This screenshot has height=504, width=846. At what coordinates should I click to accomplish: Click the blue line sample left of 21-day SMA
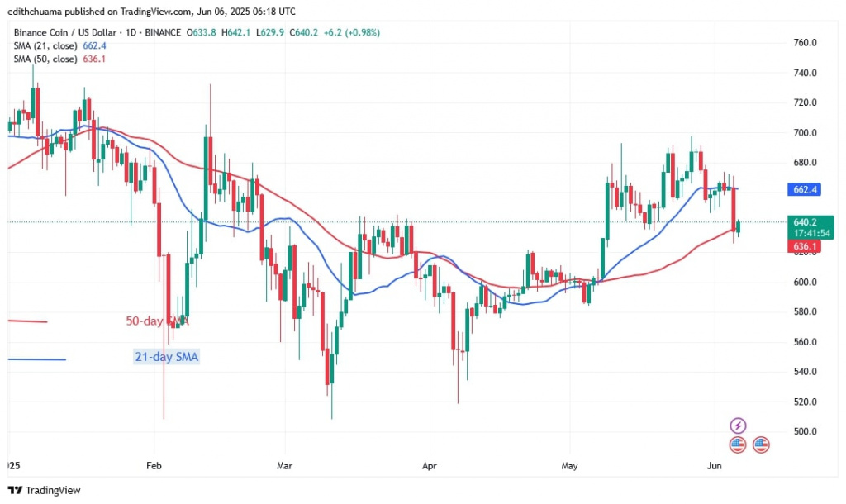(36, 359)
